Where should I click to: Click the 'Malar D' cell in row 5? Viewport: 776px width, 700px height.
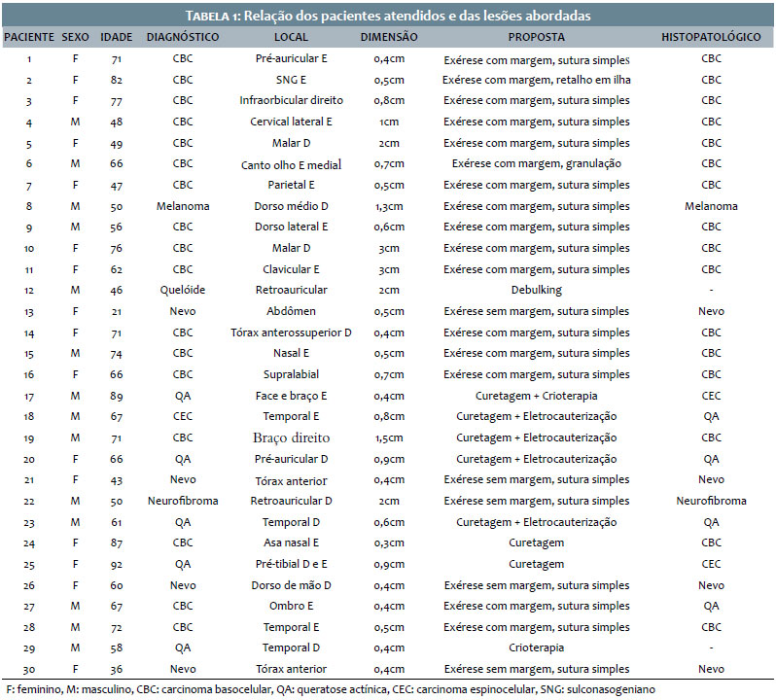pyautogui.click(x=291, y=143)
